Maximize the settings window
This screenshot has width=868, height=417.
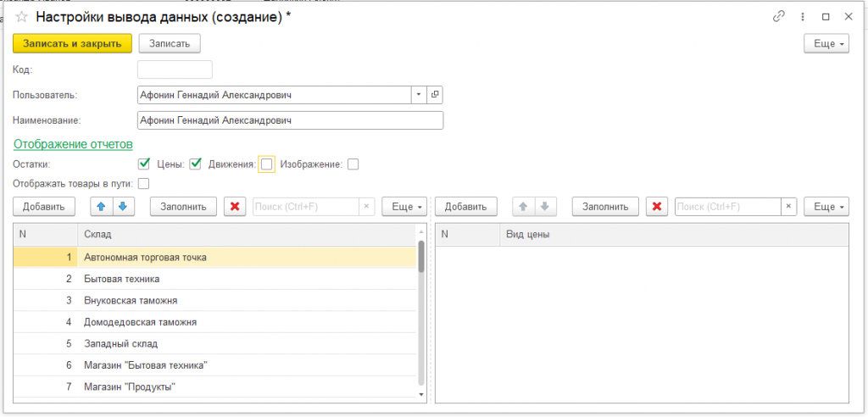[x=826, y=17]
